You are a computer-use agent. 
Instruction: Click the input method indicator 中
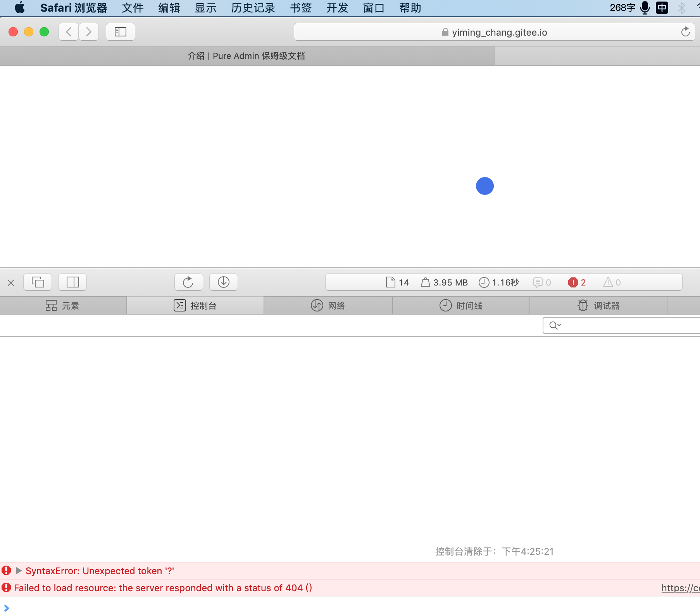pos(662,7)
